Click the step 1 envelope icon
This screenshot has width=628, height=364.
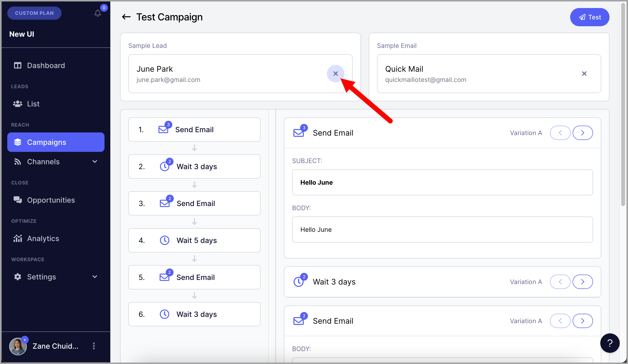pyautogui.click(x=163, y=130)
